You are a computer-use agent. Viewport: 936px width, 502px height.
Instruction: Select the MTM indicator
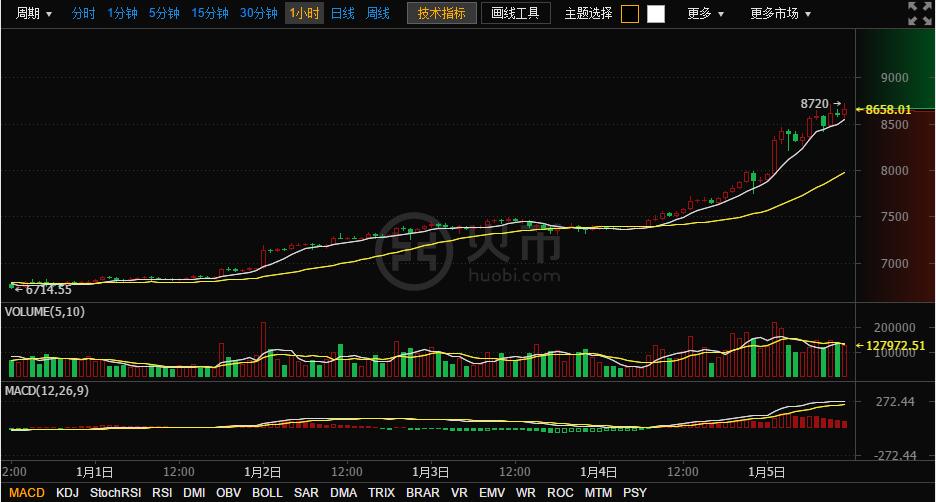[x=598, y=493]
